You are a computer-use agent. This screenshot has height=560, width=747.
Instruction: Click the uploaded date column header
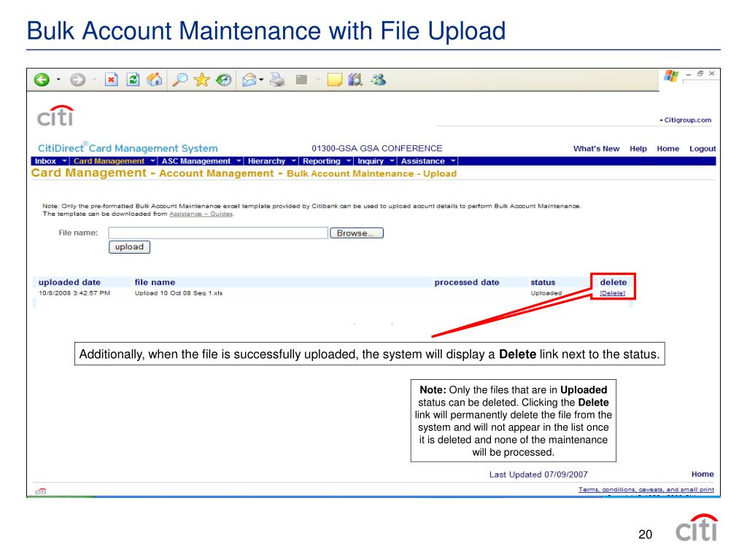pyautogui.click(x=69, y=282)
